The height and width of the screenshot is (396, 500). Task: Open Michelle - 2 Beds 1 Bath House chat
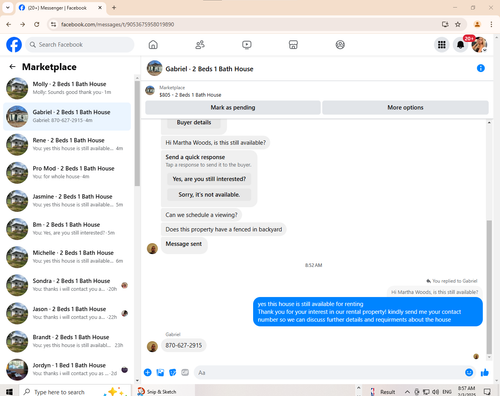[67, 257]
